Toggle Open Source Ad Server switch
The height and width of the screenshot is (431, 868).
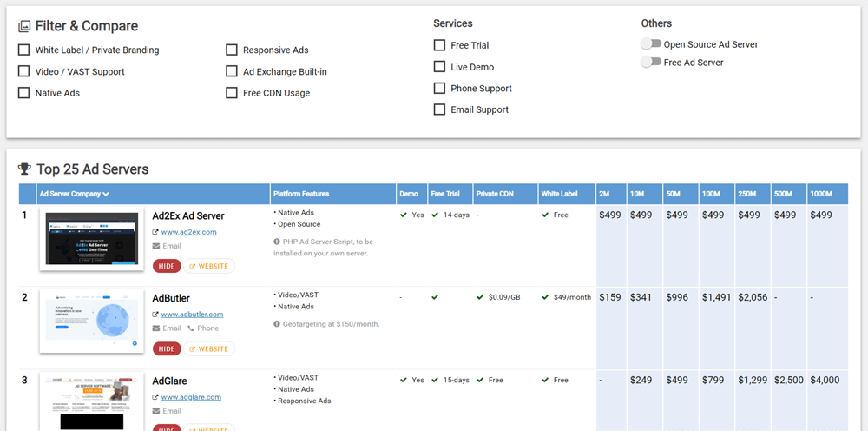(x=651, y=44)
